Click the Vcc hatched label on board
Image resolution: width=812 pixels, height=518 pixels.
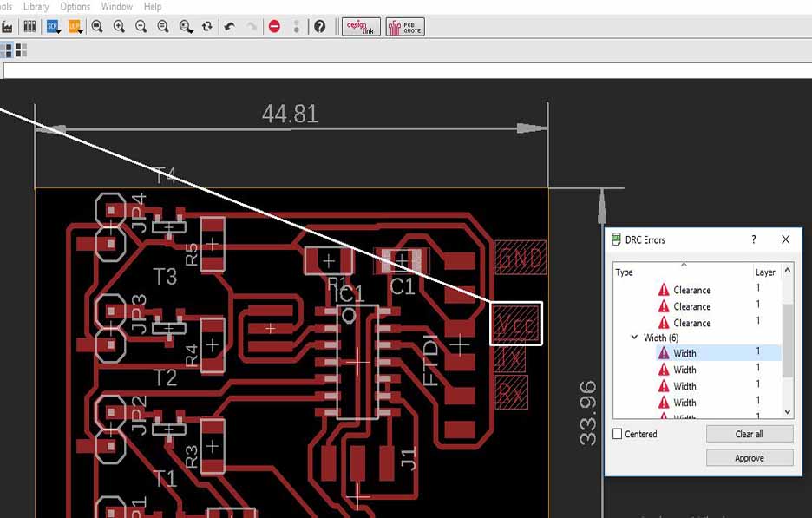[x=516, y=325]
